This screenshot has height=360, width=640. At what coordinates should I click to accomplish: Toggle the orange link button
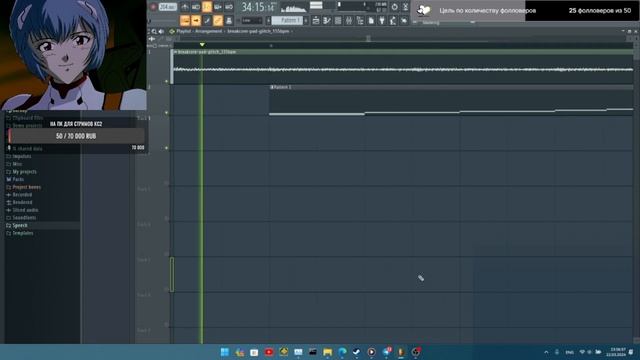[x=218, y=20]
